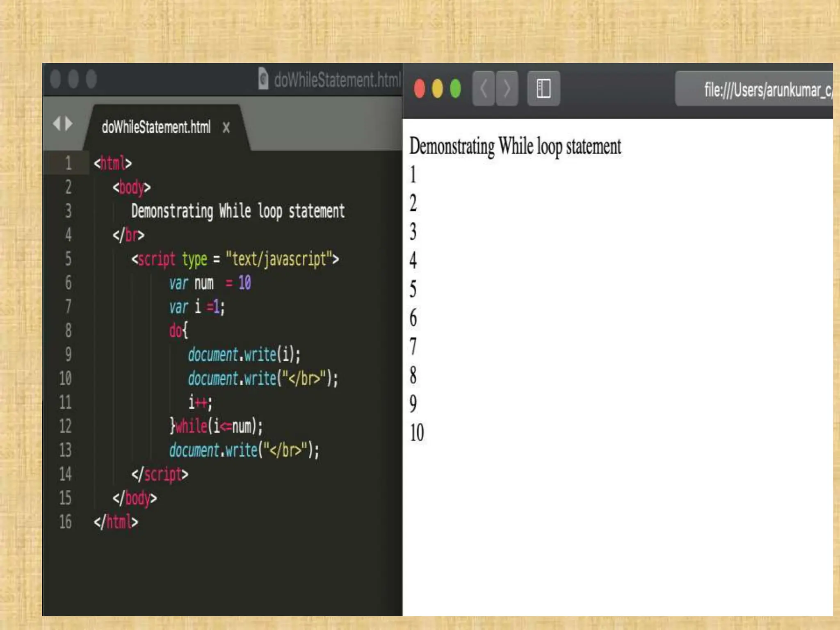
Task: Click the file icon beside doWhileStatement.html title
Action: click(x=263, y=78)
